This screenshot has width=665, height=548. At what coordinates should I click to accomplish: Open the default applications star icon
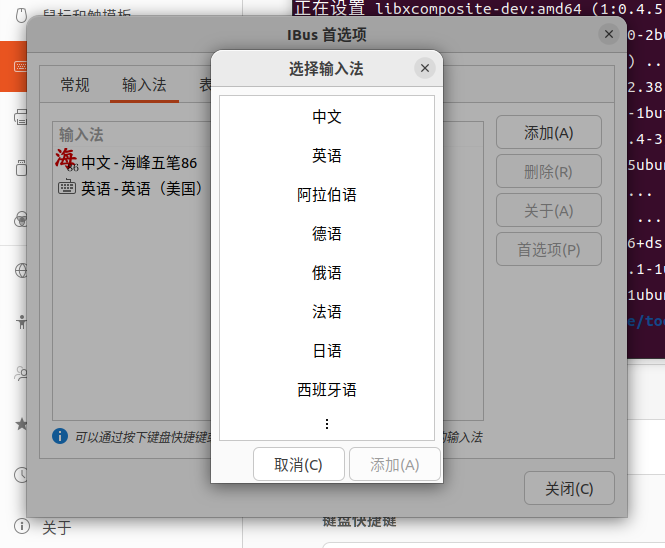click(21, 424)
